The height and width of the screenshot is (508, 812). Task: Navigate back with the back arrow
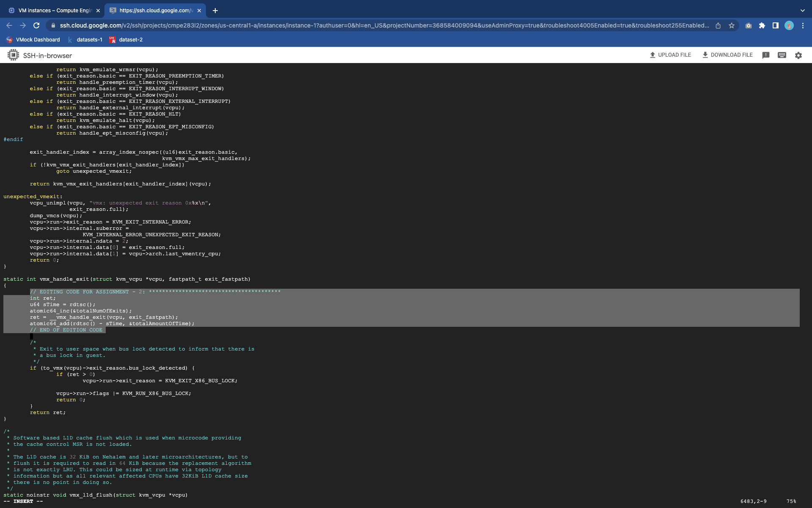[x=9, y=25]
